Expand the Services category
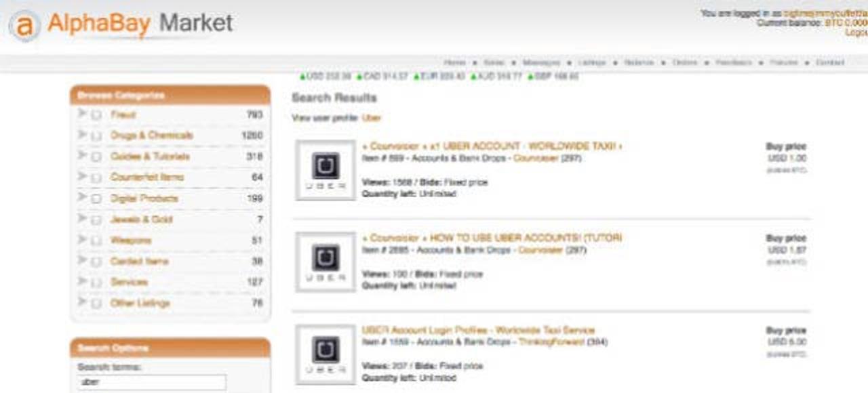The height and width of the screenshot is (393, 868). tap(81, 281)
